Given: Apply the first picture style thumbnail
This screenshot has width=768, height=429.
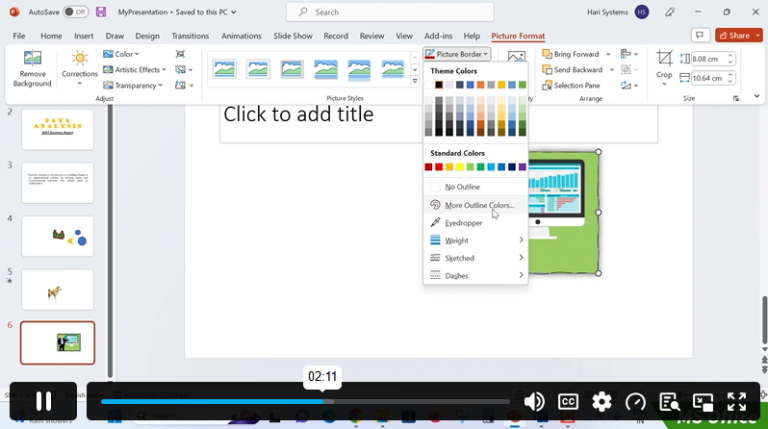Looking at the screenshot, I should [x=224, y=69].
